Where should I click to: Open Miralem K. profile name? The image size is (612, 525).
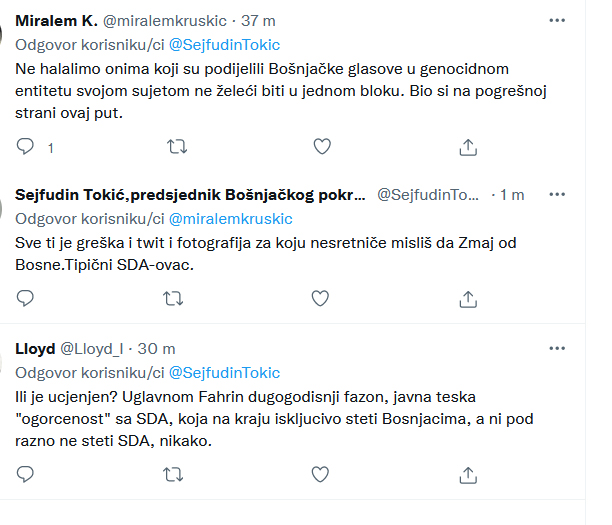point(59,20)
